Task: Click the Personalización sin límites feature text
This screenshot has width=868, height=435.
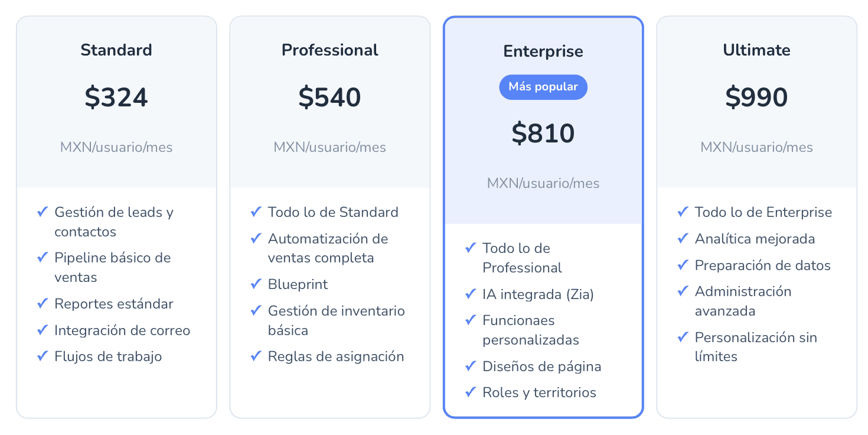Action: (x=756, y=347)
